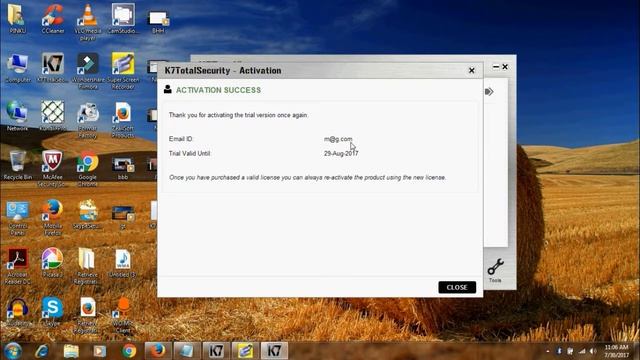Select the trial date 29-Aug-2017

[341, 153]
